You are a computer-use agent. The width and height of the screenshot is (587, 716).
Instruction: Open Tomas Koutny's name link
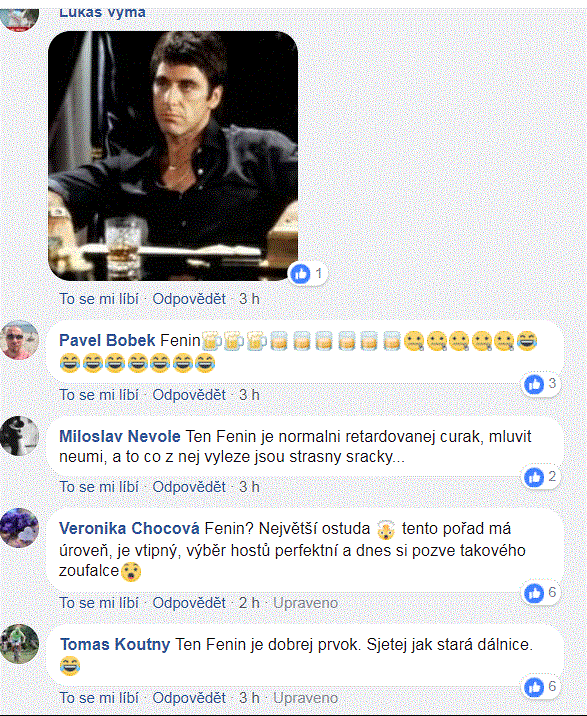[x=115, y=645]
